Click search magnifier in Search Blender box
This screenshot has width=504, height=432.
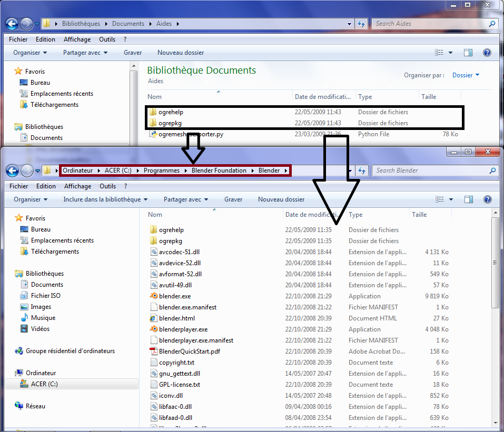[x=492, y=170]
